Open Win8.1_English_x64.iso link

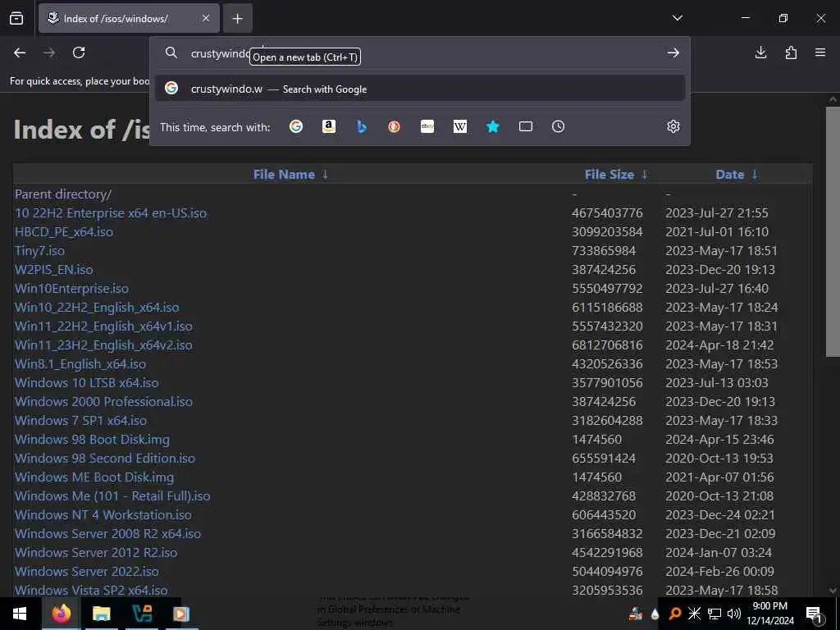pos(80,363)
